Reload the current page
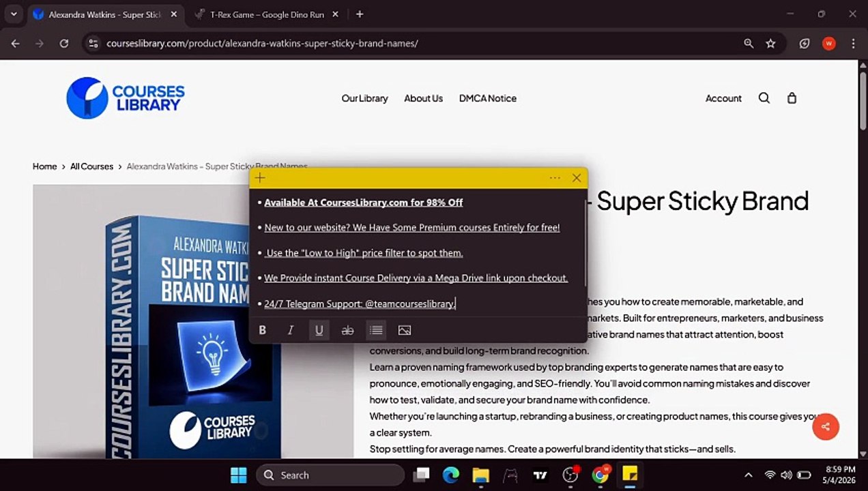The height and width of the screenshot is (491, 868). (x=64, y=43)
